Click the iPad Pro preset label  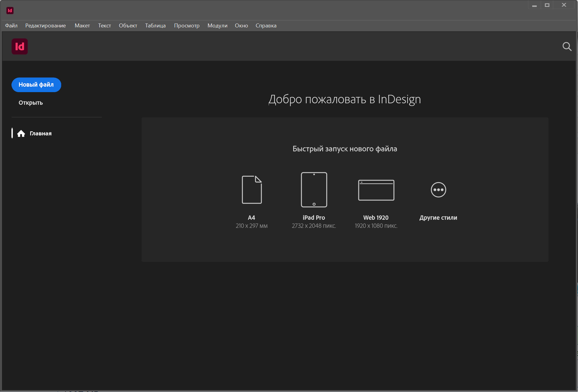click(314, 218)
